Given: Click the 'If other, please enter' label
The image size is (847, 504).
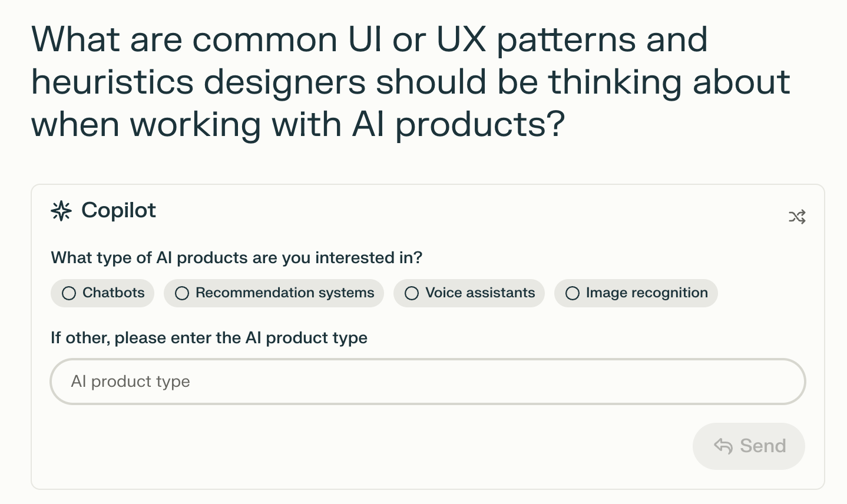Looking at the screenshot, I should pos(209,338).
